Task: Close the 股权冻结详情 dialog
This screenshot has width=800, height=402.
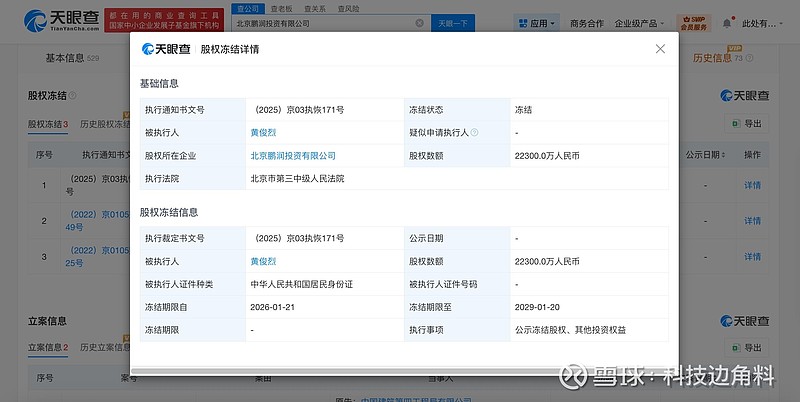Action: click(x=660, y=49)
